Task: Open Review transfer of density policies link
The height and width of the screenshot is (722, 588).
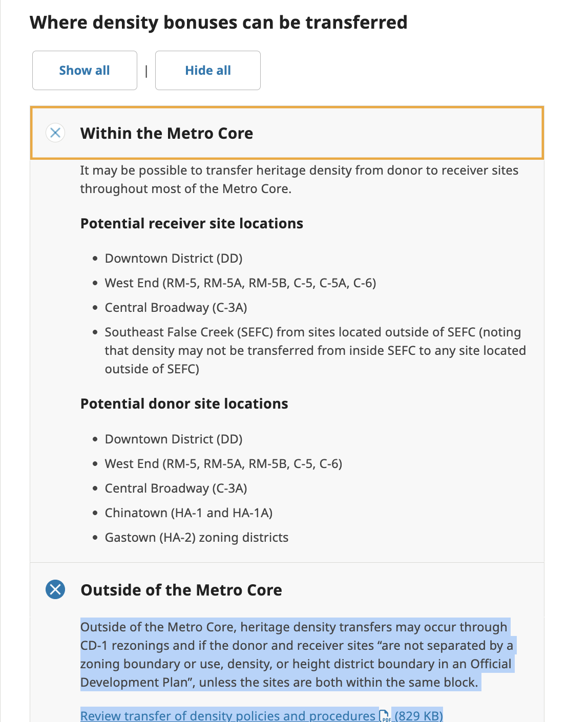Action: pos(228,715)
